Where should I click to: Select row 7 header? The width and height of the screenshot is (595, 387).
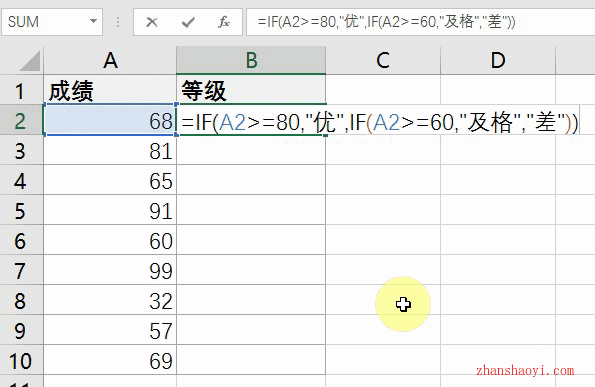22,270
